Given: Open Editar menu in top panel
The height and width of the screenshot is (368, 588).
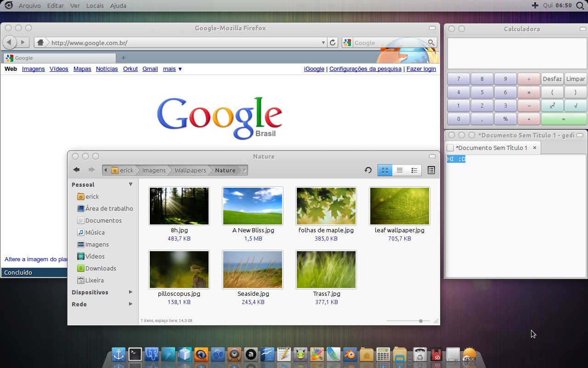Looking at the screenshot, I should coord(56,6).
